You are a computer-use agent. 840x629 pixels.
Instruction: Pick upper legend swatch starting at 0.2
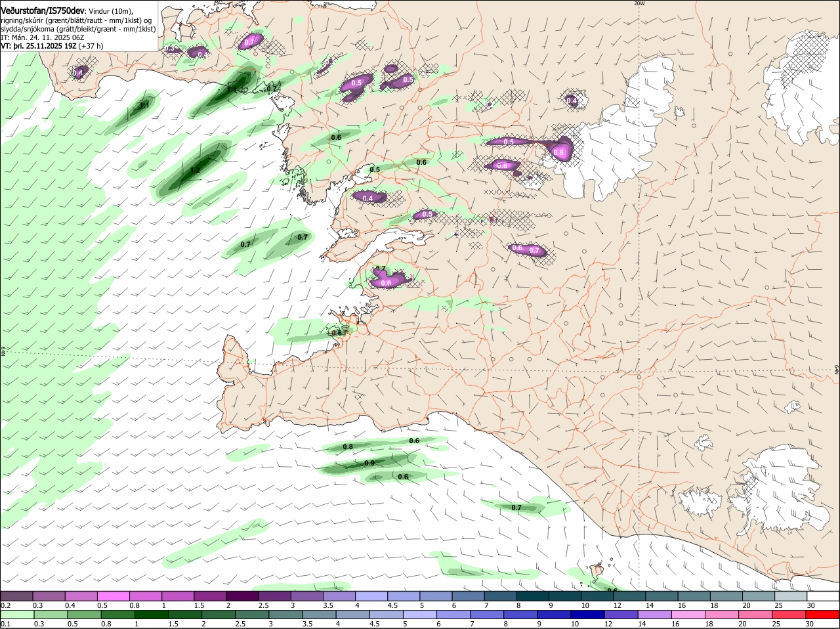[x=16, y=596]
